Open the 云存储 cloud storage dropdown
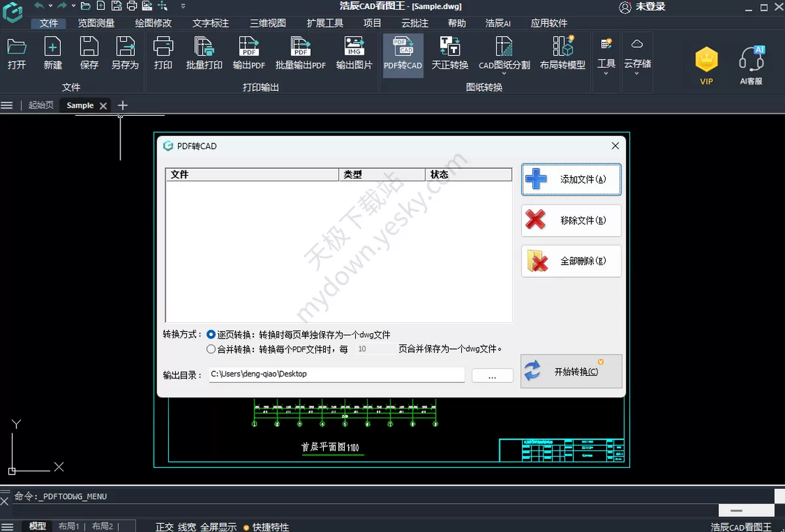Image resolution: width=785 pixels, height=532 pixels. click(637, 56)
